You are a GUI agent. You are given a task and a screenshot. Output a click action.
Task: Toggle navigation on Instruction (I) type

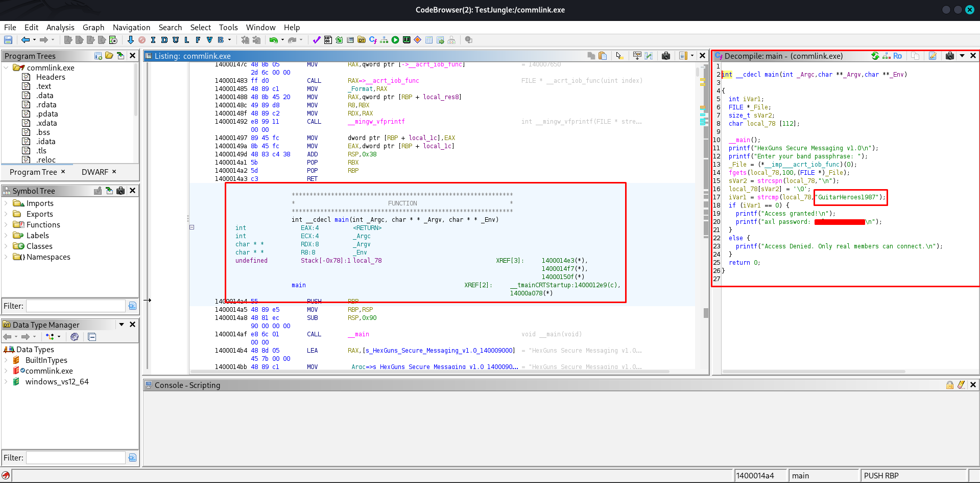153,40
